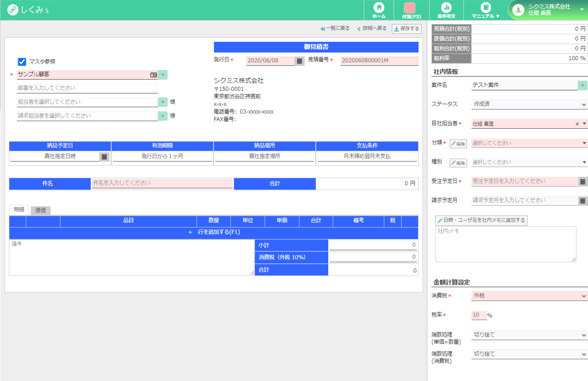The image size is (588, 381).
Task: Click 編集 button next to 種別
Action: tap(458, 163)
